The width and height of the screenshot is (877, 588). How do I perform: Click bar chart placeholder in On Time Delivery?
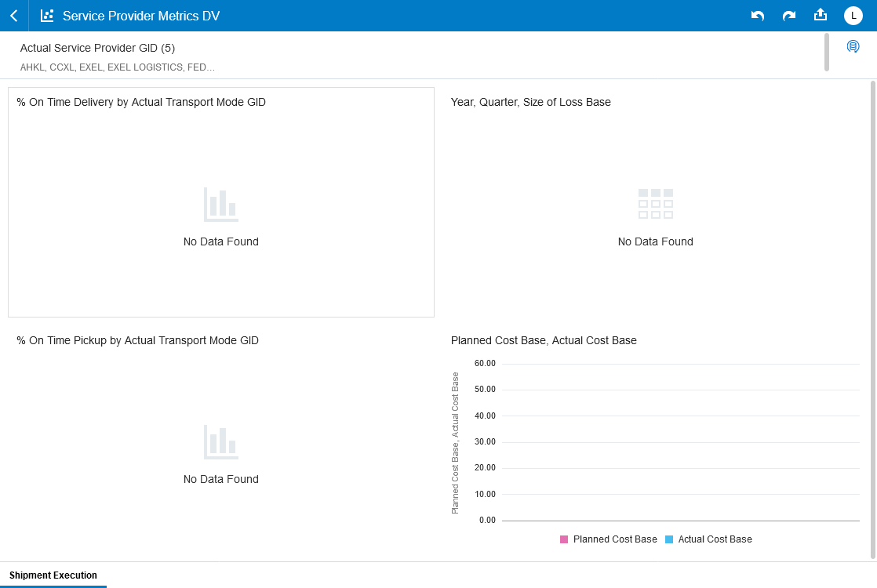[220, 204]
